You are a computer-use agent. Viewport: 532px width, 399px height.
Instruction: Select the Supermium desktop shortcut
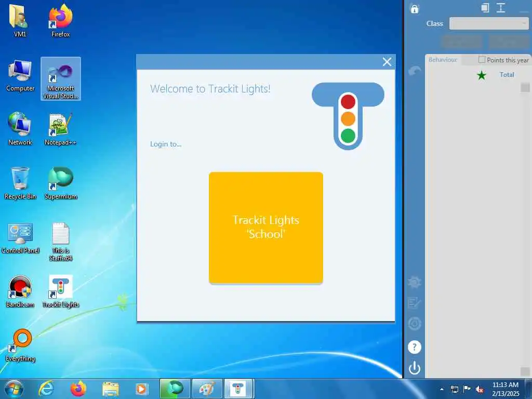pyautogui.click(x=61, y=183)
